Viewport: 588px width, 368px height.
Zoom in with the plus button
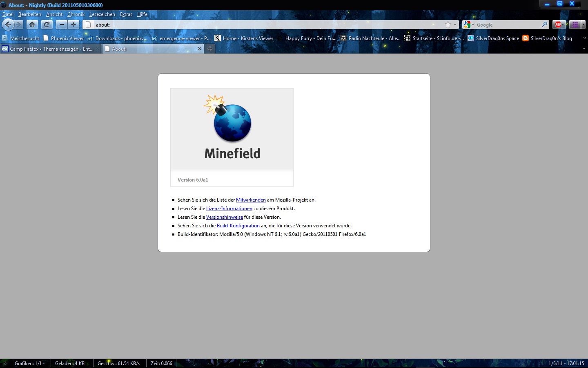point(73,25)
